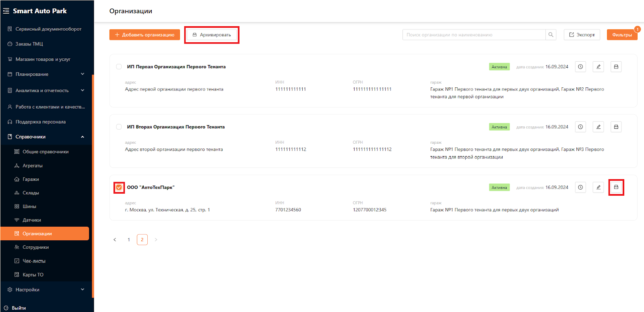Click the hamburger menu icon beside Smart Auto Park
Screen dimensions: 644x312
point(6,11)
